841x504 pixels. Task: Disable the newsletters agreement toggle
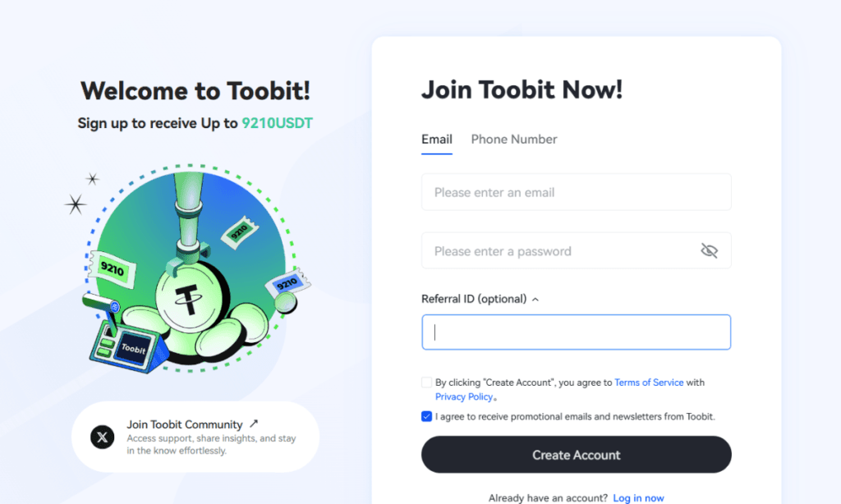pos(426,416)
